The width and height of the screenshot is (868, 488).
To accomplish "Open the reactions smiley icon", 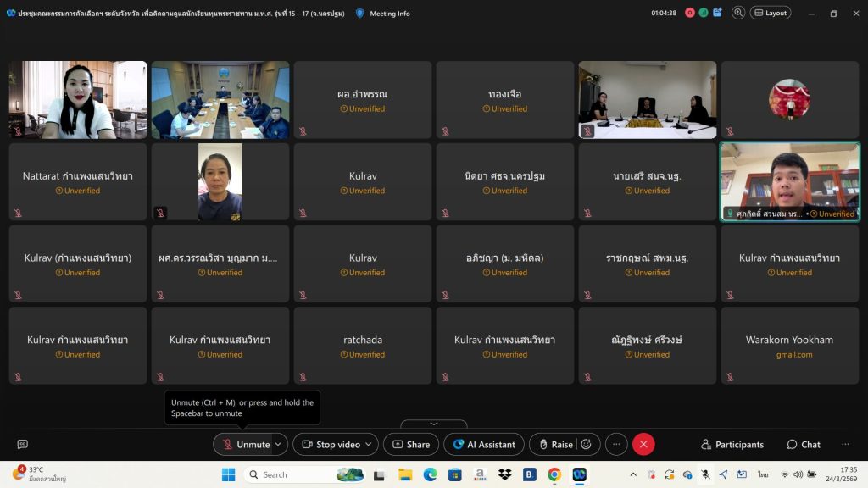I will (x=586, y=445).
